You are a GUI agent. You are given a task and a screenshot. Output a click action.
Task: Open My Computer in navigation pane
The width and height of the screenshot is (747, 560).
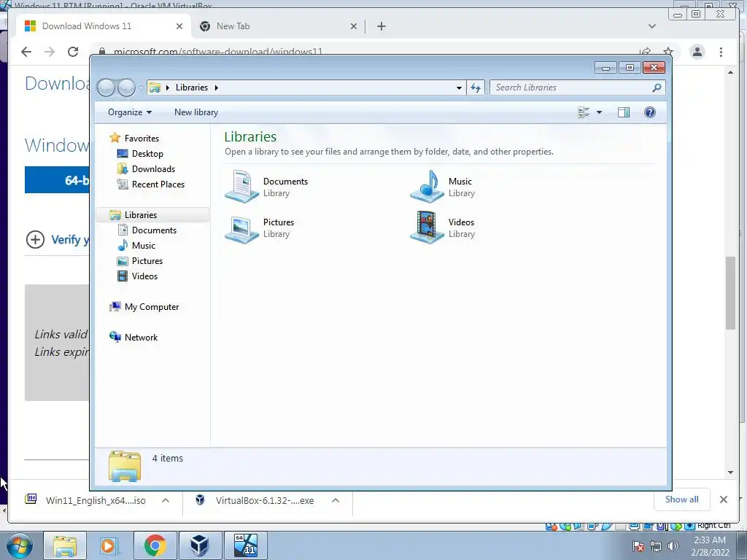pos(152,307)
